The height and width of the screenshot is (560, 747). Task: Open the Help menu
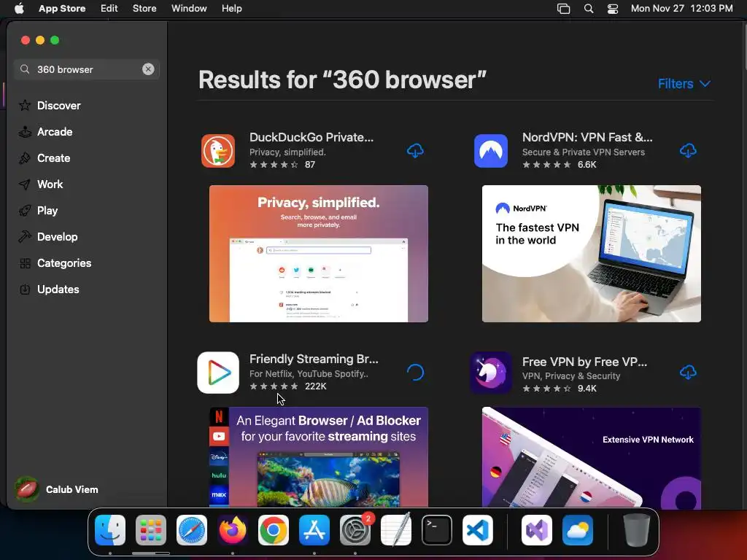pos(231,8)
